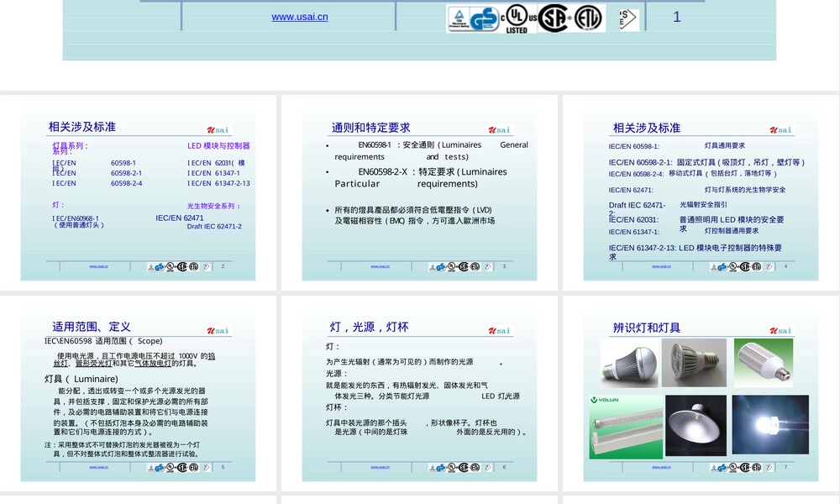Screen dimensions: 840x504
Task: Click the IEC\EN60598 适用范围 (Scope) line
Action: point(103,341)
